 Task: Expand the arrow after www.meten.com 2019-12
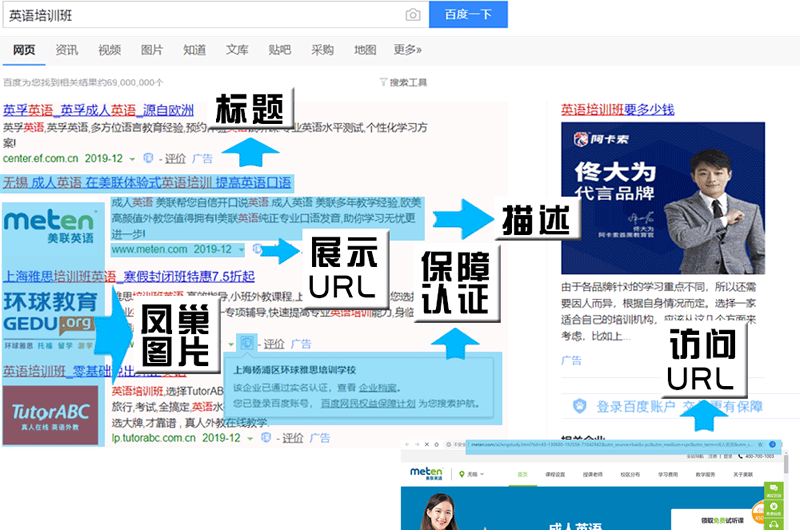tap(241, 250)
